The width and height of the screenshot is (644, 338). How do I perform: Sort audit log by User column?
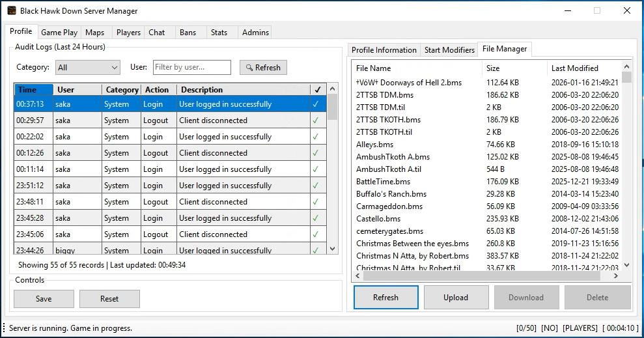[77, 89]
